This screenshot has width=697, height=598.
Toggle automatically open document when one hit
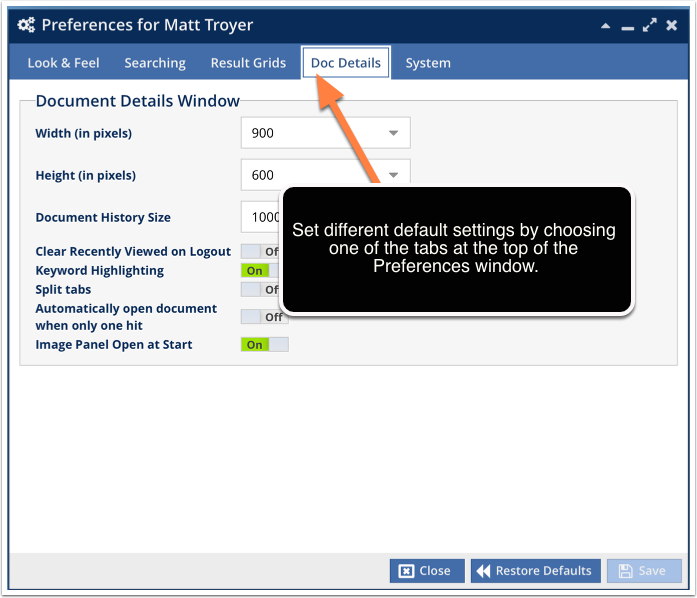coord(264,317)
